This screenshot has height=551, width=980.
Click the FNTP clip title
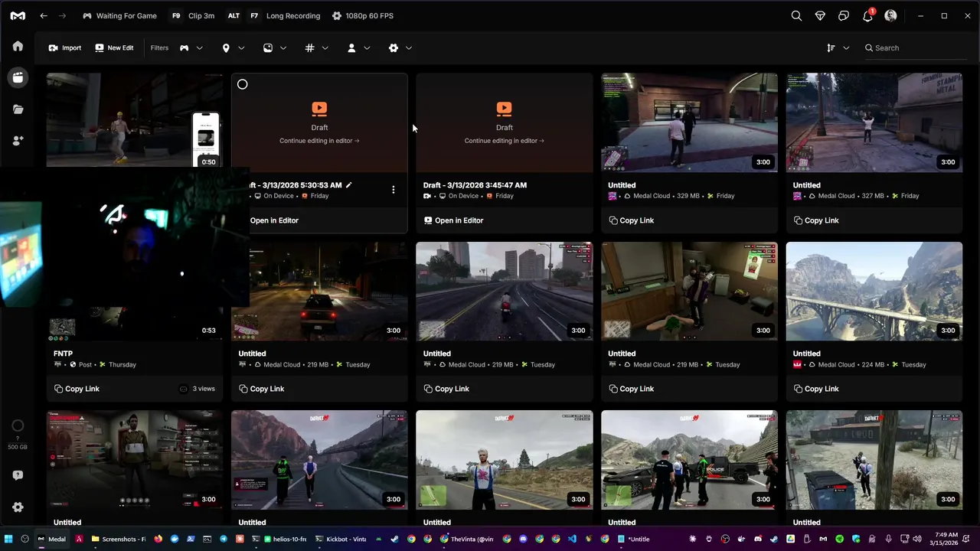click(x=63, y=354)
